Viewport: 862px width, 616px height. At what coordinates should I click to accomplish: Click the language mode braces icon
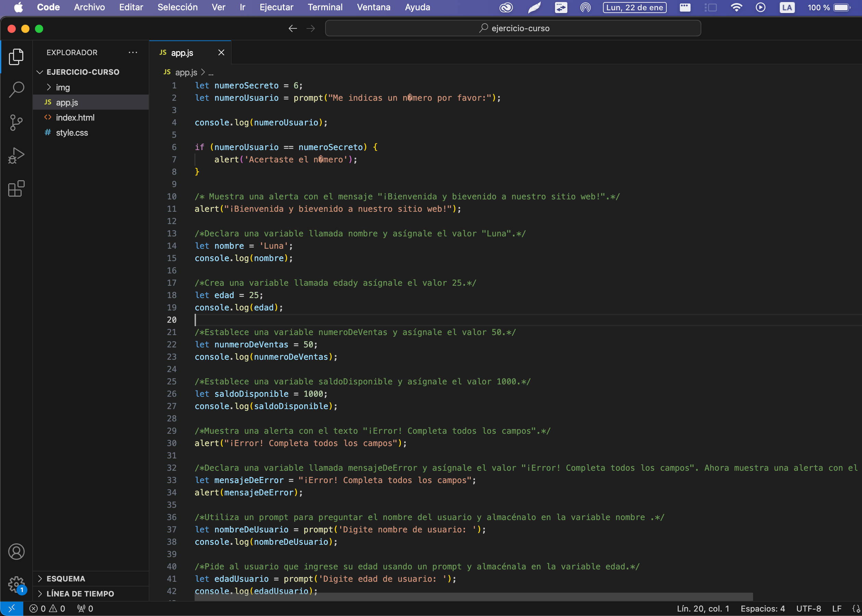tap(855, 608)
